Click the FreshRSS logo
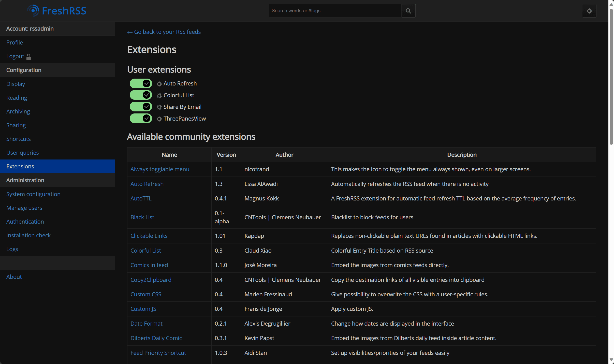 (57, 11)
